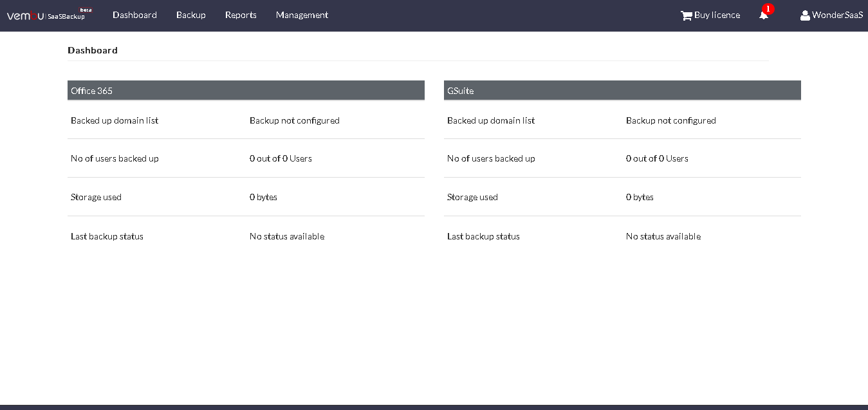Click Office 365 '0 out of 0 Users' value
This screenshot has width=868, height=410.
click(x=281, y=158)
